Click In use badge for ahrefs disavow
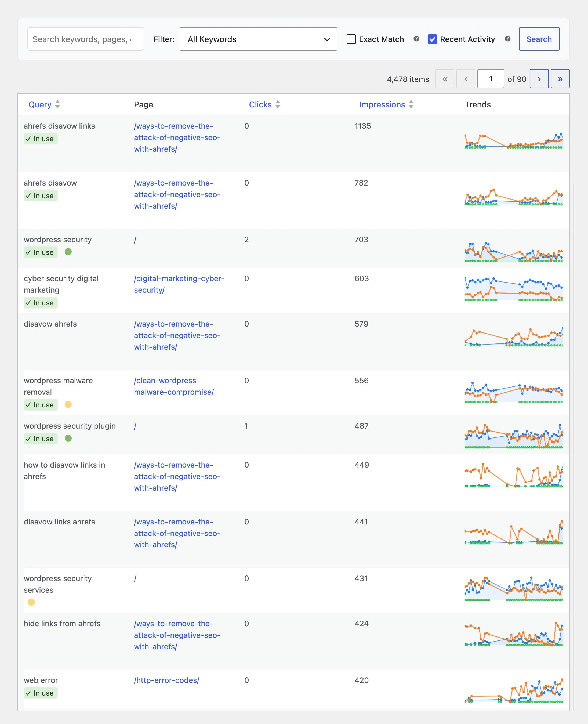Image resolution: width=588 pixels, height=724 pixels. [41, 196]
